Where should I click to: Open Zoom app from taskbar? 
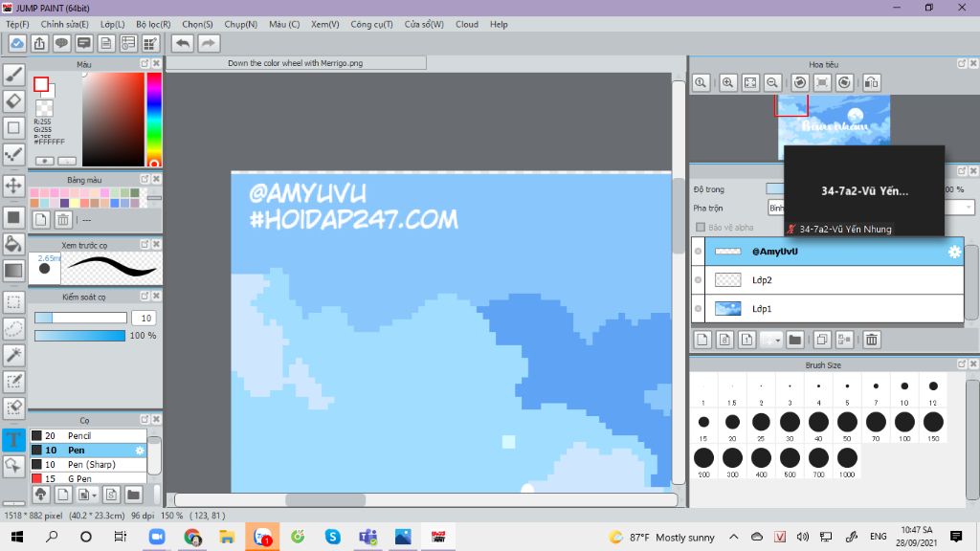(x=157, y=537)
